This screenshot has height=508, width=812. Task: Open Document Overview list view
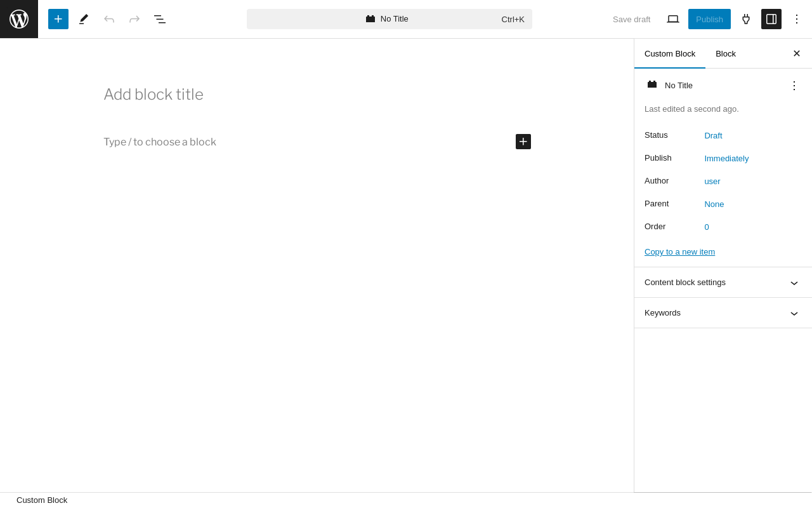coord(160,19)
